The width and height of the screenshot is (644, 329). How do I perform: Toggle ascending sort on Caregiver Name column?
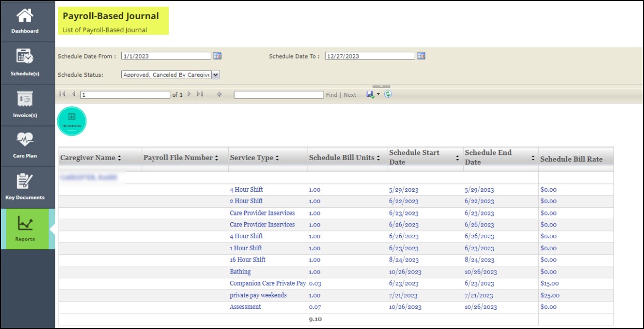click(x=119, y=158)
